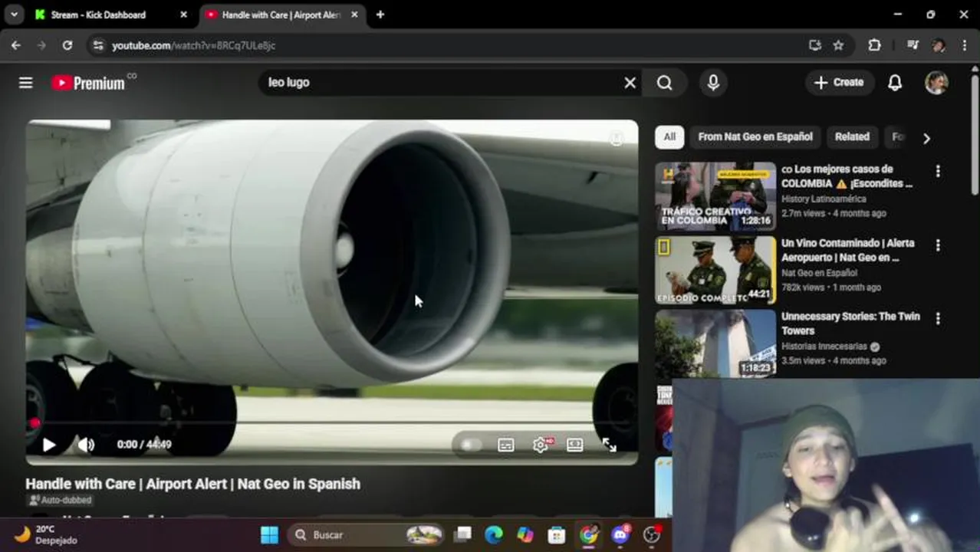Viewport: 980px width, 552px height.
Task: Toggle the autoplay switch
Action: pos(470,445)
